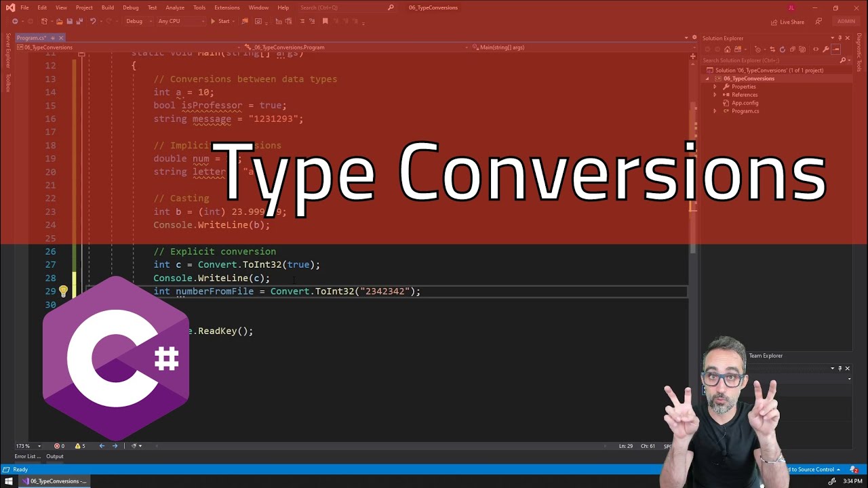Click the Send Feedback icon beside Live Share

click(x=818, y=22)
